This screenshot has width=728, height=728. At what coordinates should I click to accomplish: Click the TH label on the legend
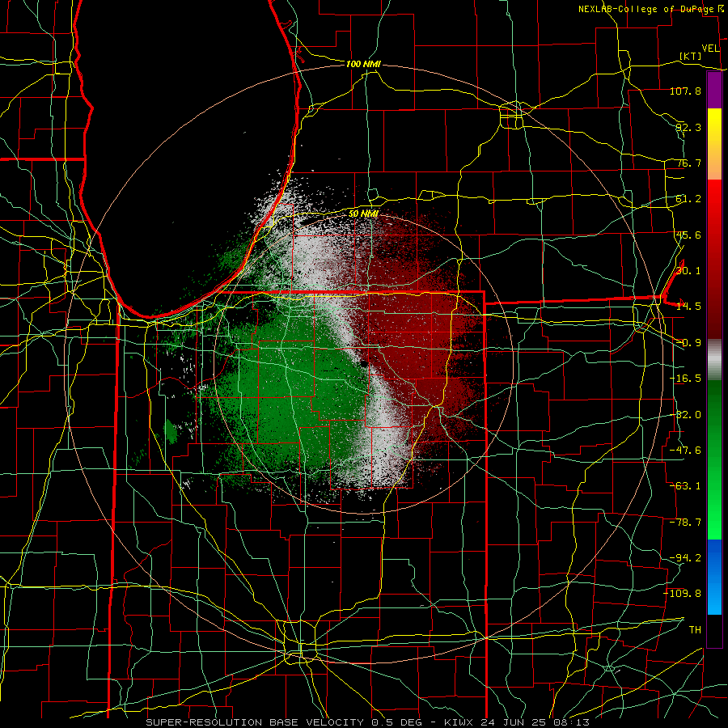click(x=695, y=630)
